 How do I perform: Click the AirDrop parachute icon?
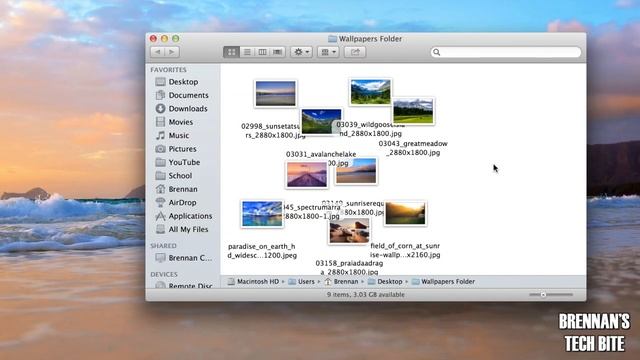pyautogui.click(x=160, y=202)
